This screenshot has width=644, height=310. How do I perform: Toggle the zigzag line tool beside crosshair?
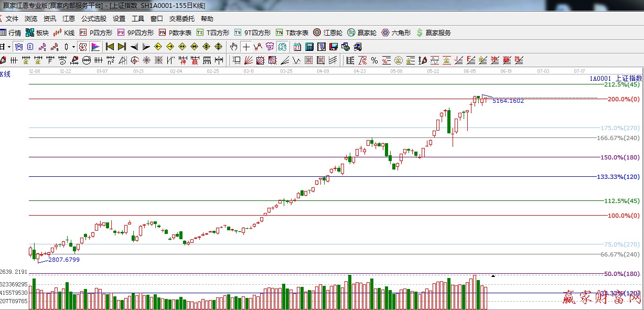[x=257, y=47]
